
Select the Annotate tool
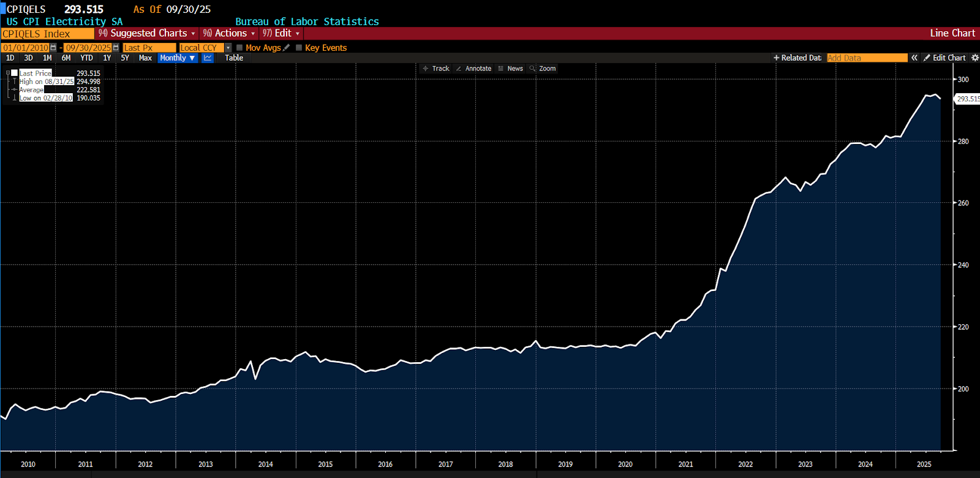(x=473, y=69)
